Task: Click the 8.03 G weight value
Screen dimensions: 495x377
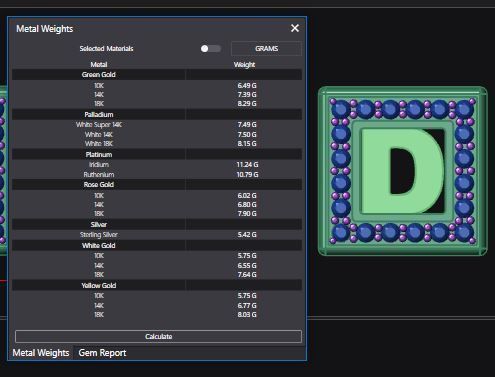Action: point(247,315)
